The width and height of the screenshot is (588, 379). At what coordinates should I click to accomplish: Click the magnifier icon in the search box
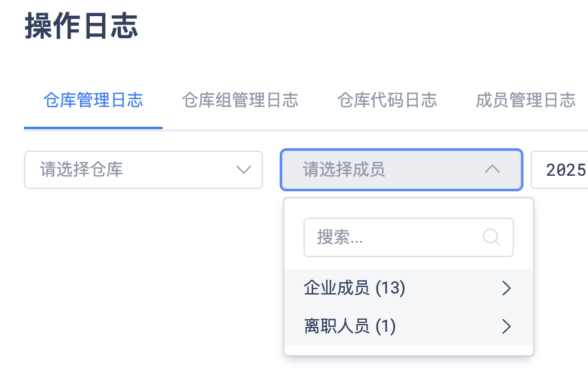[491, 237]
